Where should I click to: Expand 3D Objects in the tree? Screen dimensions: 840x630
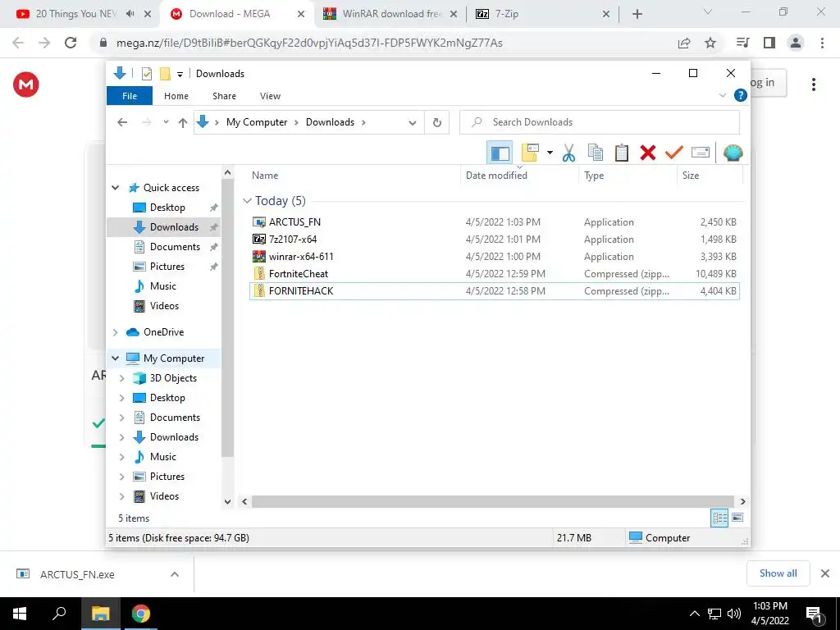(121, 378)
